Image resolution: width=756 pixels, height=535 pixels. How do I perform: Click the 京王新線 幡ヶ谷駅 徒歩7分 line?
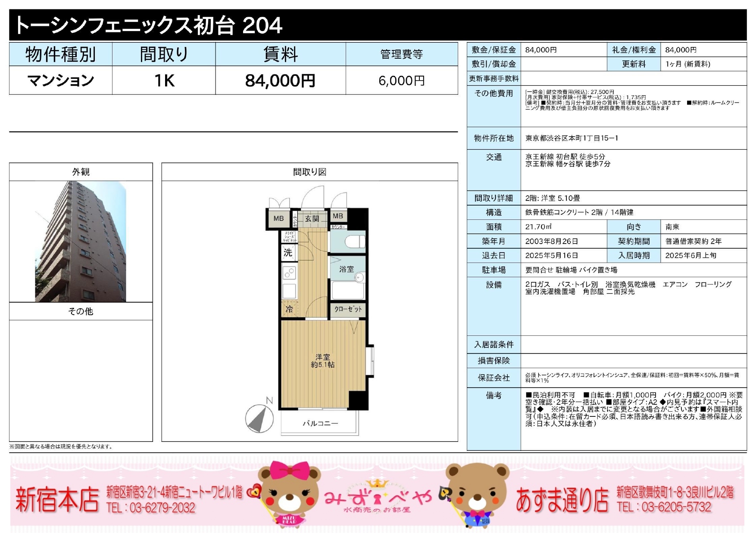pyautogui.click(x=568, y=164)
